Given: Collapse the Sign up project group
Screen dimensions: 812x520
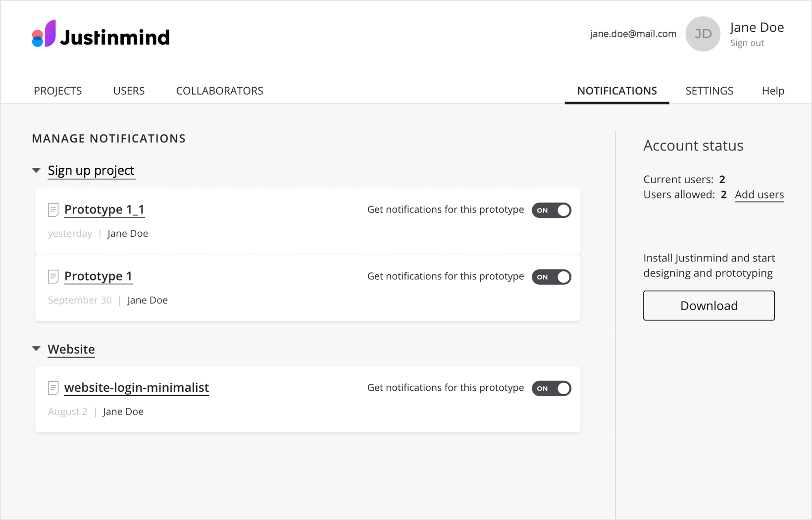Looking at the screenshot, I should pyautogui.click(x=36, y=170).
